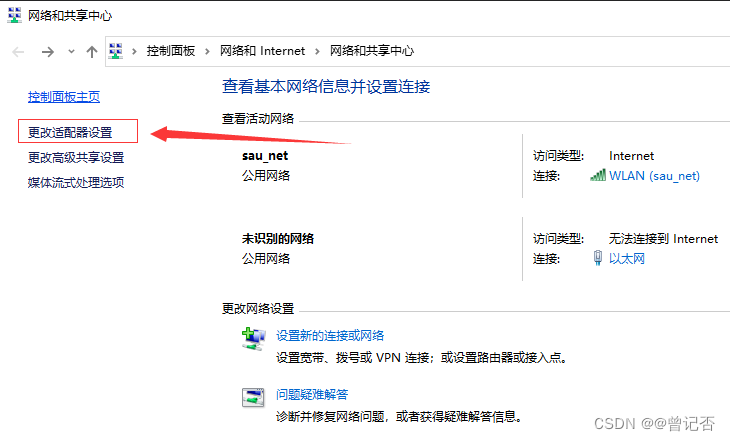
Task: Open the 控制面板 breadcrumb
Action: coord(171,51)
